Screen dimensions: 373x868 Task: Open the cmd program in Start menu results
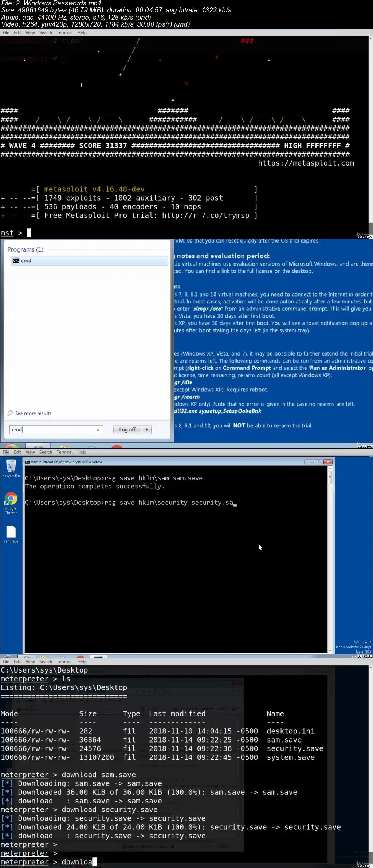click(x=89, y=260)
